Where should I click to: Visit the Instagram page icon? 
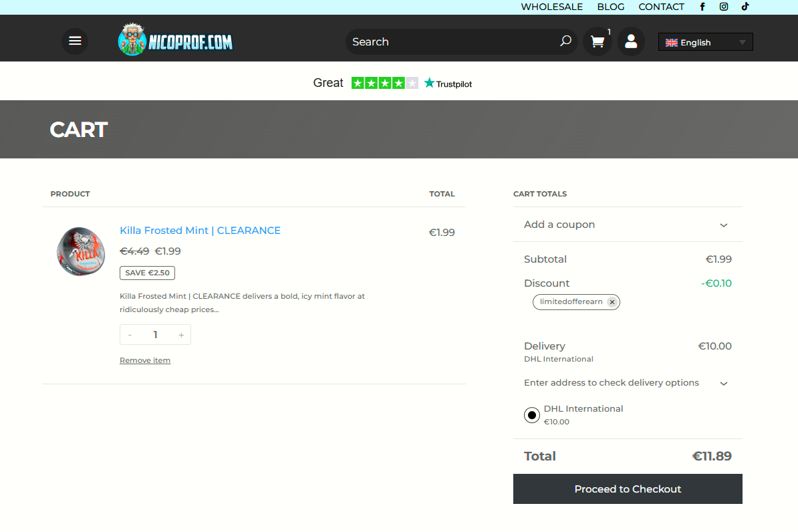click(x=724, y=7)
